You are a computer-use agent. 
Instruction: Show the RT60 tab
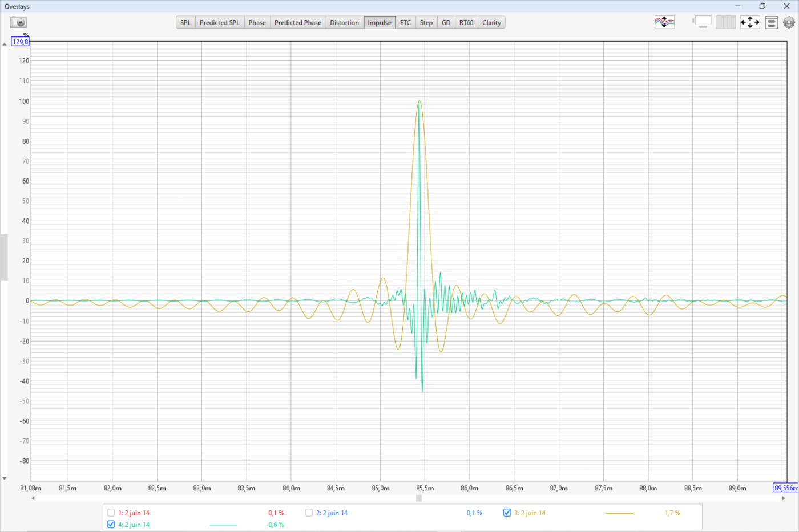pyautogui.click(x=466, y=23)
